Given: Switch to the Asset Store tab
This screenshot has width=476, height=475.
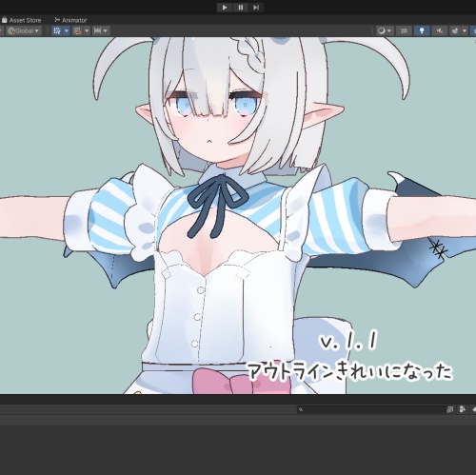Looking at the screenshot, I should 22,20.
